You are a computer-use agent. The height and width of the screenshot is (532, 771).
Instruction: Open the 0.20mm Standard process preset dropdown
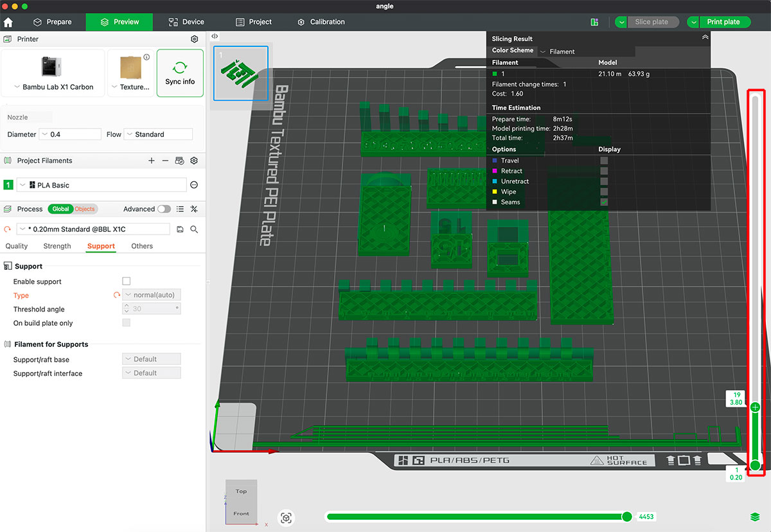coord(93,229)
